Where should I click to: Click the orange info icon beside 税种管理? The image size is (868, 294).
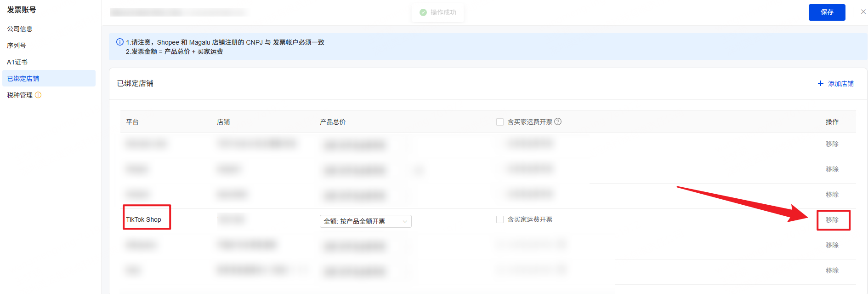point(38,95)
